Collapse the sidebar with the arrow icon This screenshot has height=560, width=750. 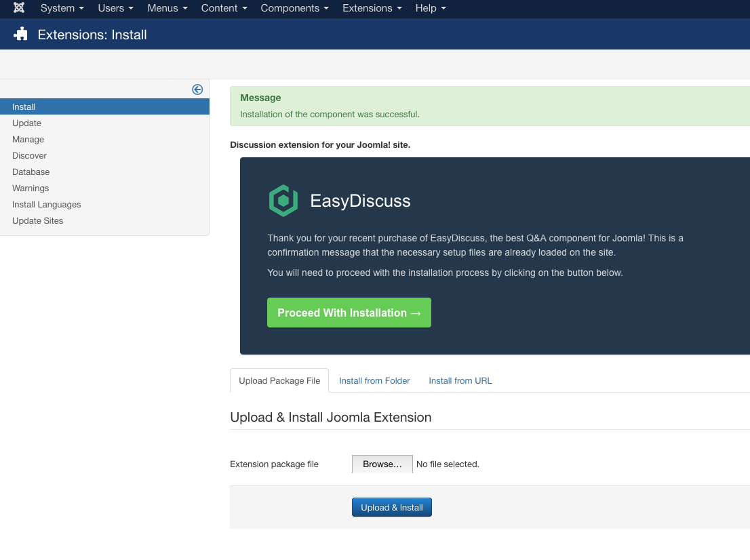pos(197,89)
